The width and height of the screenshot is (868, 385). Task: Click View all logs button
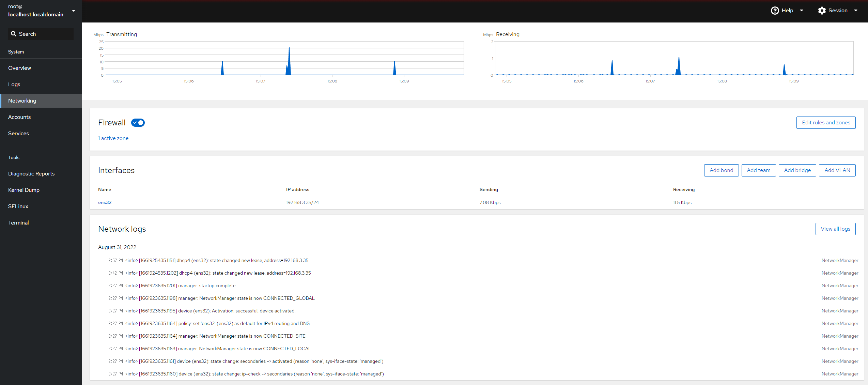pyautogui.click(x=835, y=229)
